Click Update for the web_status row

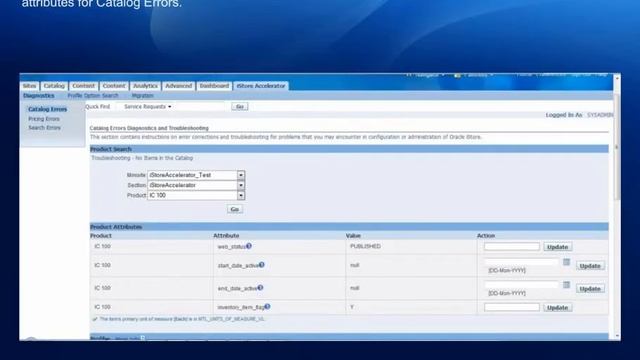pos(558,247)
